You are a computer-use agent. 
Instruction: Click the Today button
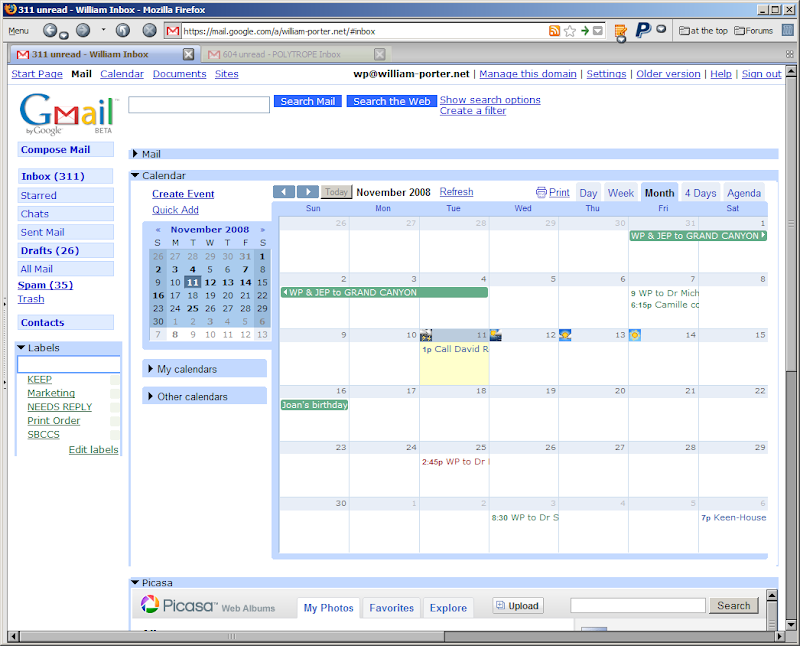pos(336,192)
